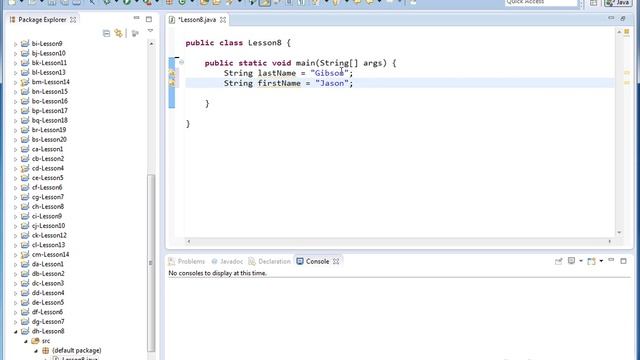
Task: Click editor horizontal scrollbar left arrow
Action: point(189,241)
